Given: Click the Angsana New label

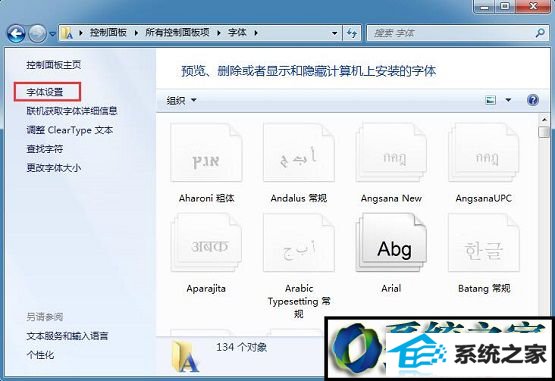Looking at the screenshot, I should [391, 199].
